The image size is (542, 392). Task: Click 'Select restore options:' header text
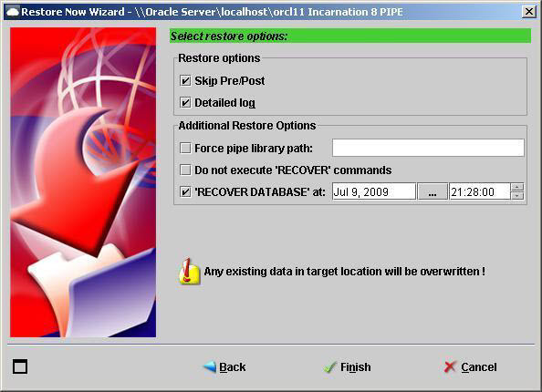point(229,36)
